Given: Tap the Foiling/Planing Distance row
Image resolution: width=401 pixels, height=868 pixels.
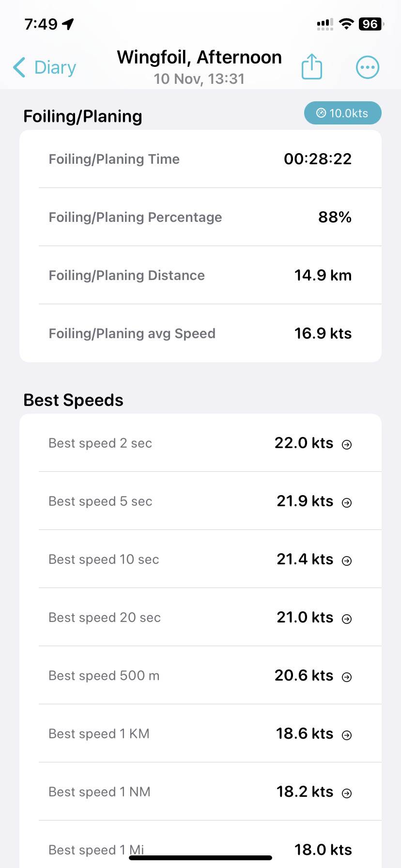Looking at the screenshot, I should click(x=200, y=275).
